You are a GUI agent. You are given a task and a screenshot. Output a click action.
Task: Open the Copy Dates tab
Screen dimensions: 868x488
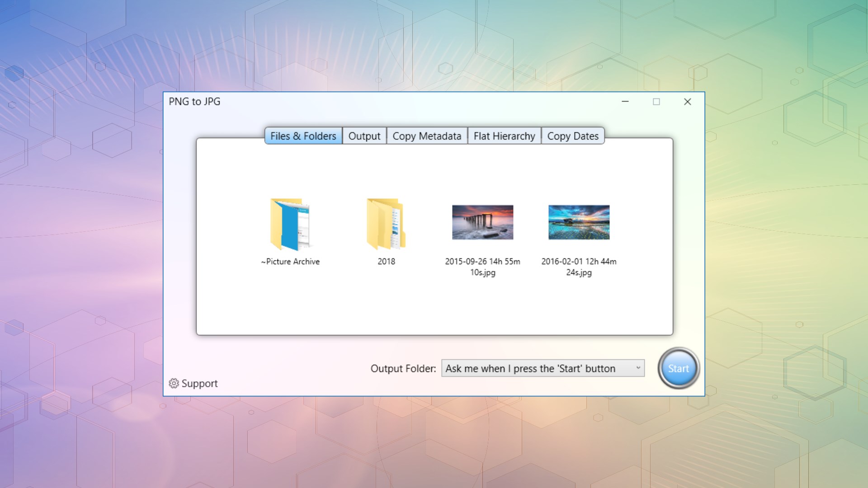point(572,136)
